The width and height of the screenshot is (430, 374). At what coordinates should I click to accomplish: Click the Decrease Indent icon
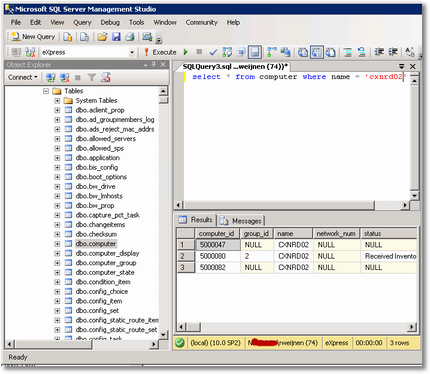coord(379,52)
